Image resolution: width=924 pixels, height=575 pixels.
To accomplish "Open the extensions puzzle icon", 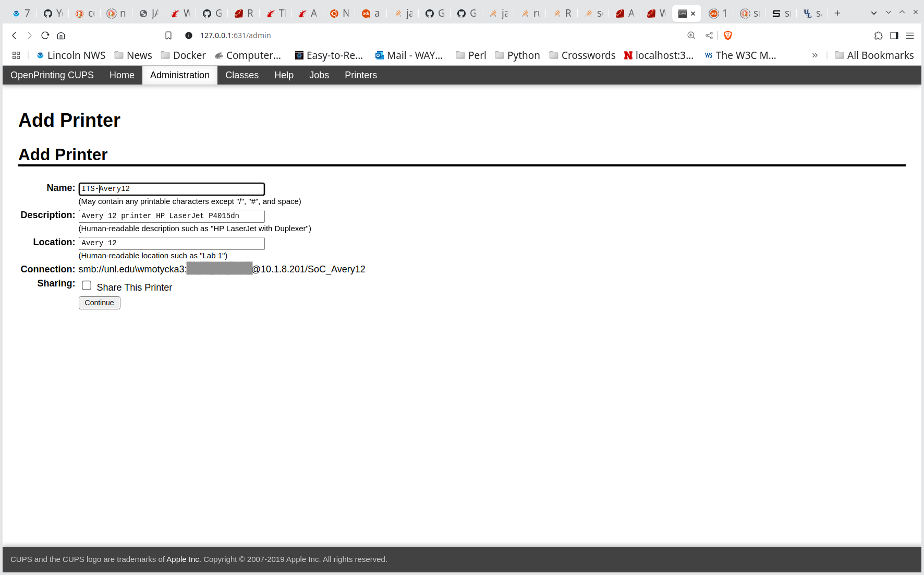I will (x=879, y=35).
